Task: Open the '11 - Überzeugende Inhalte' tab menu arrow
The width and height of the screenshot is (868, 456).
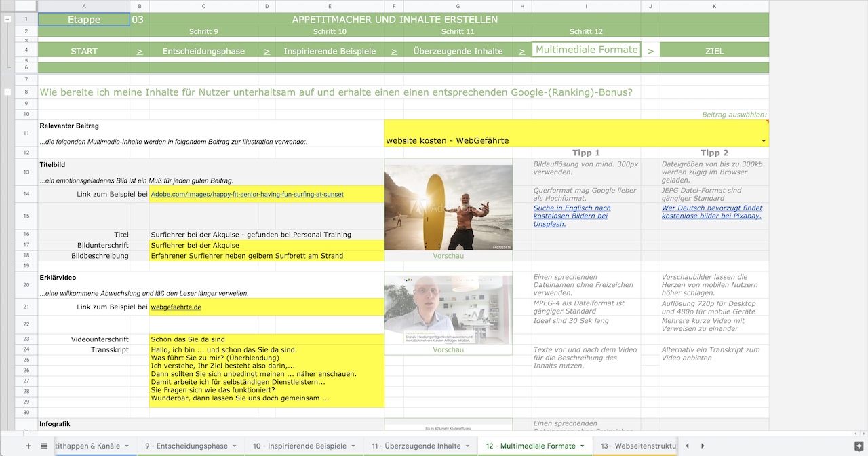Action: coord(468,446)
